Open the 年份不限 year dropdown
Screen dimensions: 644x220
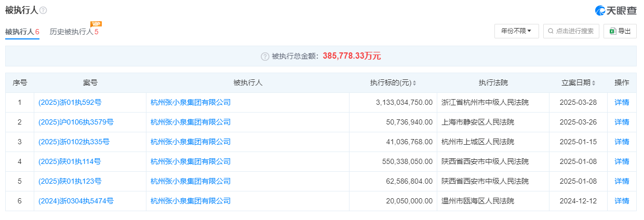[516, 31]
